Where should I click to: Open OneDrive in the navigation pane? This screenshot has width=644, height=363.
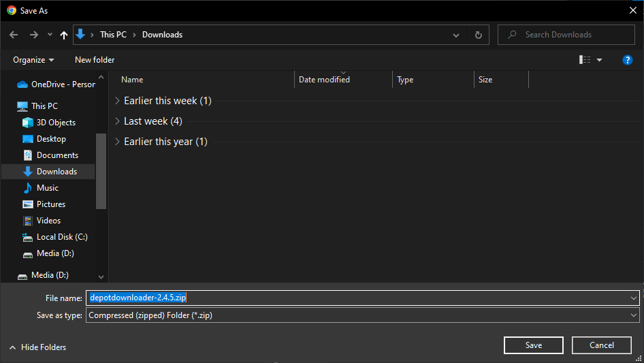pos(63,84)
